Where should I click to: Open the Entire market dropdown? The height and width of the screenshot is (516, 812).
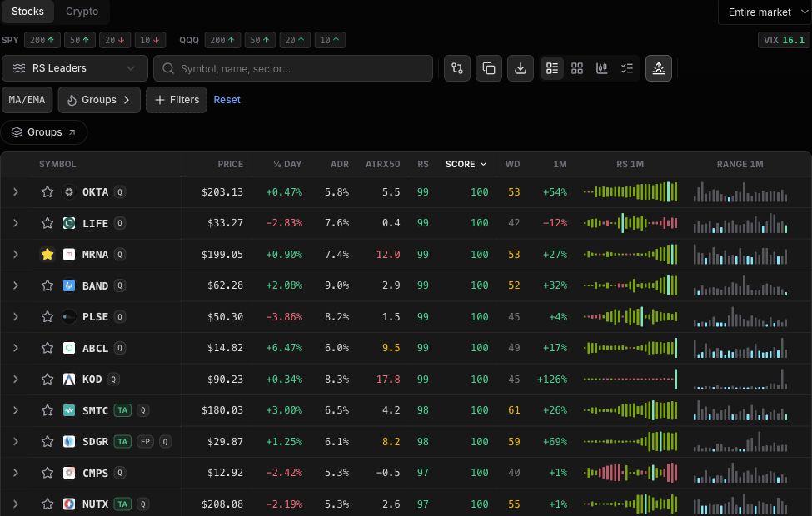(x=765, y=12)
